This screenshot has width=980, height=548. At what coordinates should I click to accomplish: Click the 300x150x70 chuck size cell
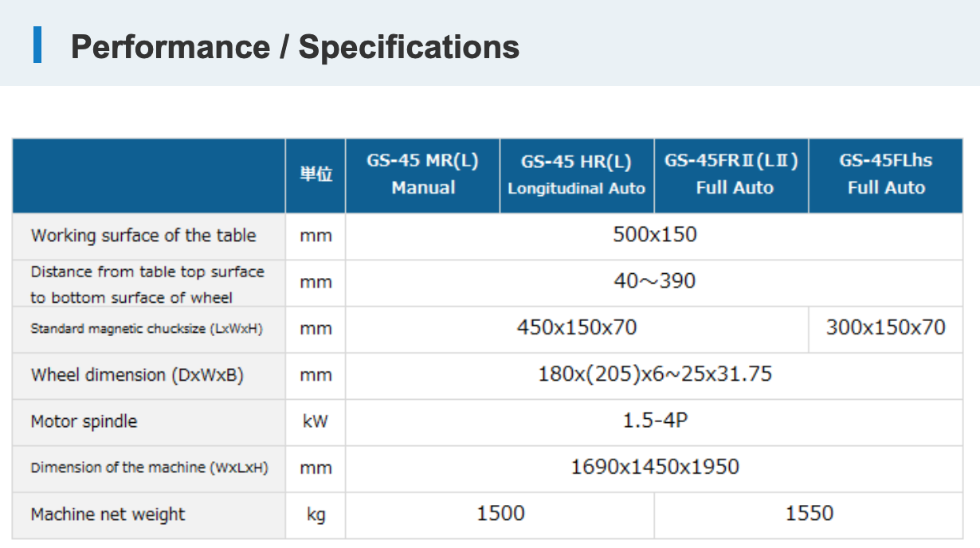(885, 327)
